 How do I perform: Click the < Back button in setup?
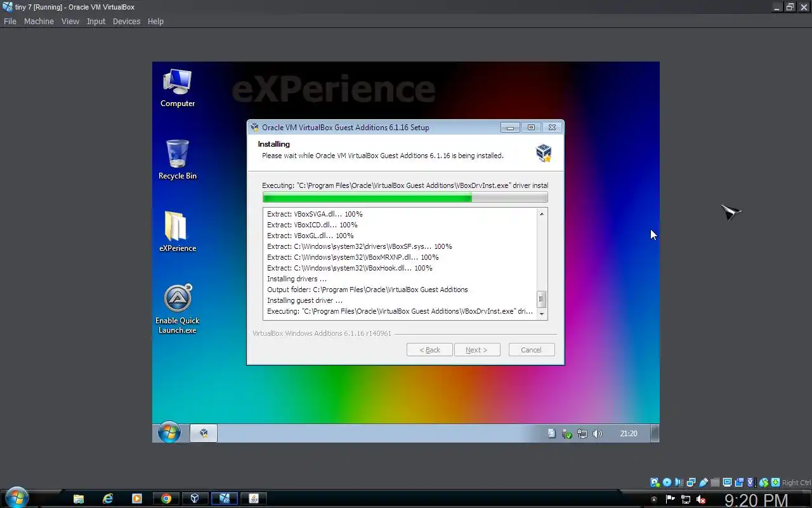point(429,350)
